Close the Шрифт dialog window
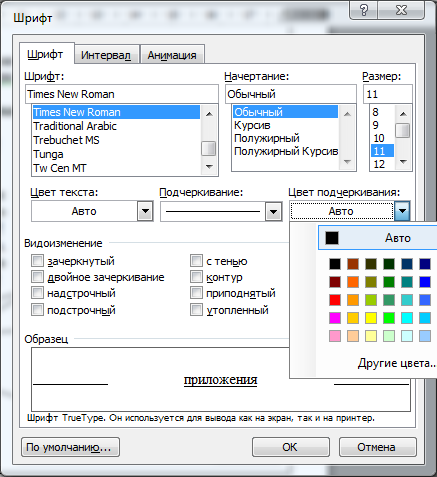437x477 pixels. [401, 10]
